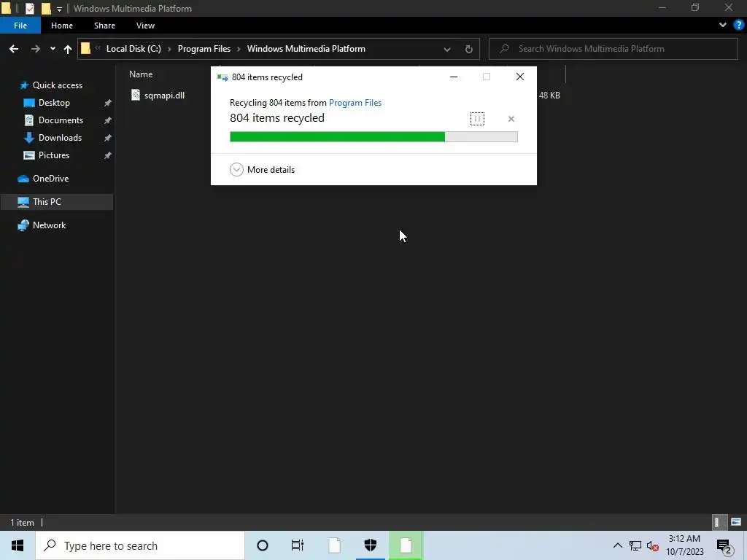
Task: Open address bar history dropdown
Action: (447, 49)
